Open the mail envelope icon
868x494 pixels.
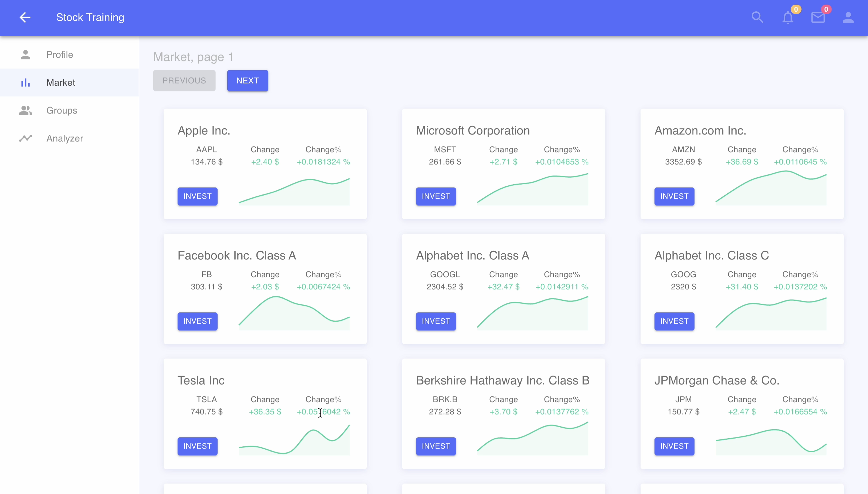[x=818, y=18]
